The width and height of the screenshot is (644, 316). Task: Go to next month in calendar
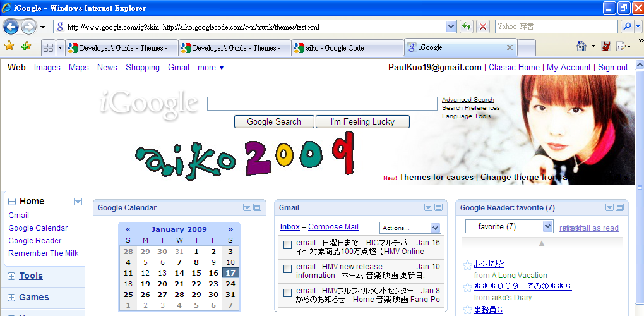point(231,229)
